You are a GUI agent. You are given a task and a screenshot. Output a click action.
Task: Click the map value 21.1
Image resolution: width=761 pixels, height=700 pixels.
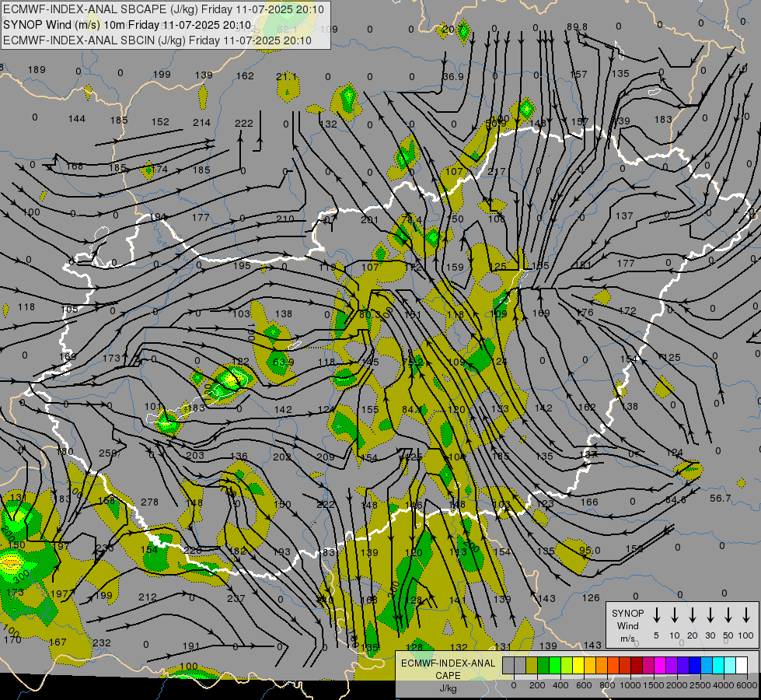(286, 77)
